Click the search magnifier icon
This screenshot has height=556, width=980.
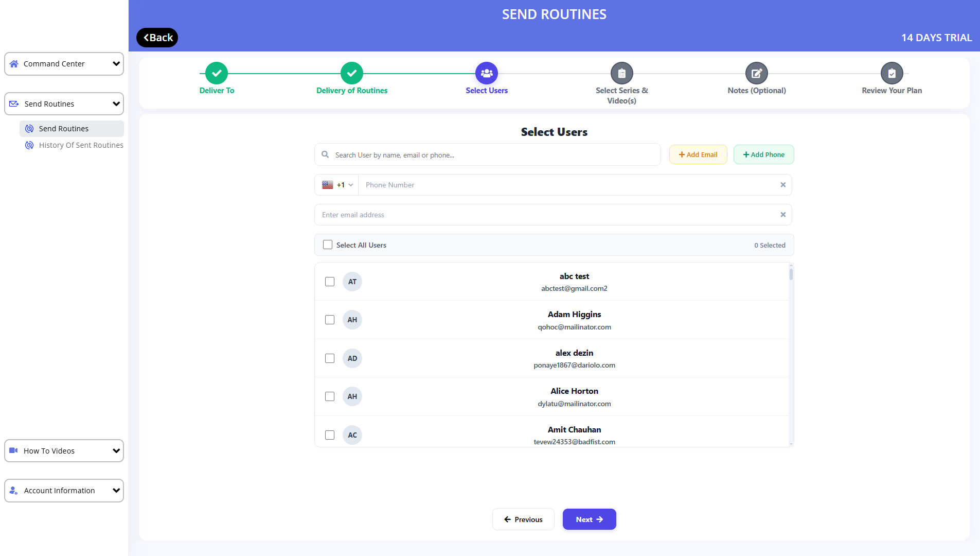pos(325,154)
